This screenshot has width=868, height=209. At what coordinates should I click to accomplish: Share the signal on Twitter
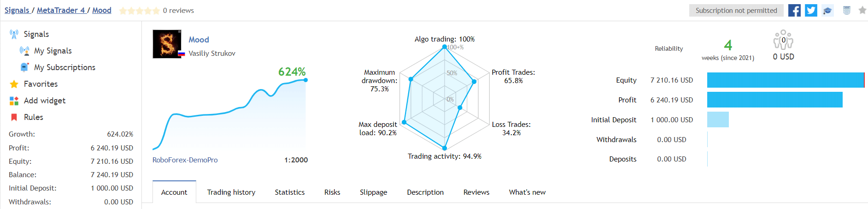(811, 10)
